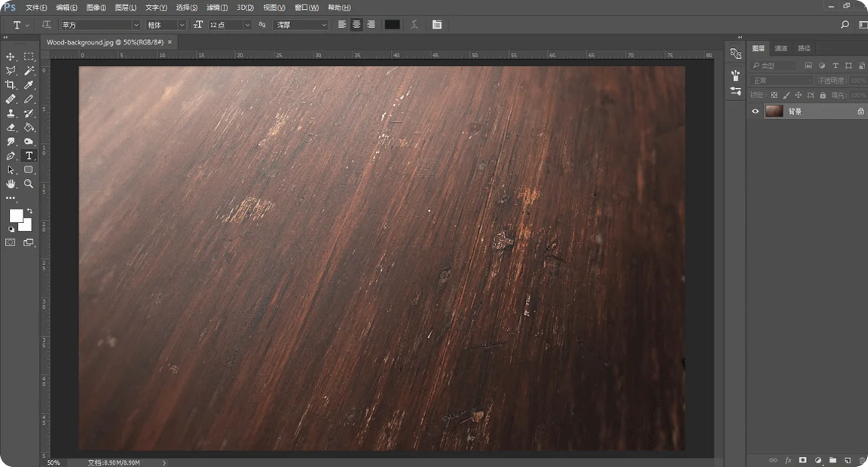The height and width of the screenshot is (467, 868).
Task: Open the 窗口(W) menu
Action: pos(307,8)
